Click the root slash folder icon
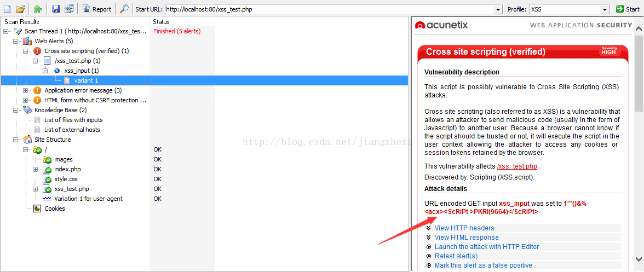Screen dimensions: 644x272 [37, 150]
